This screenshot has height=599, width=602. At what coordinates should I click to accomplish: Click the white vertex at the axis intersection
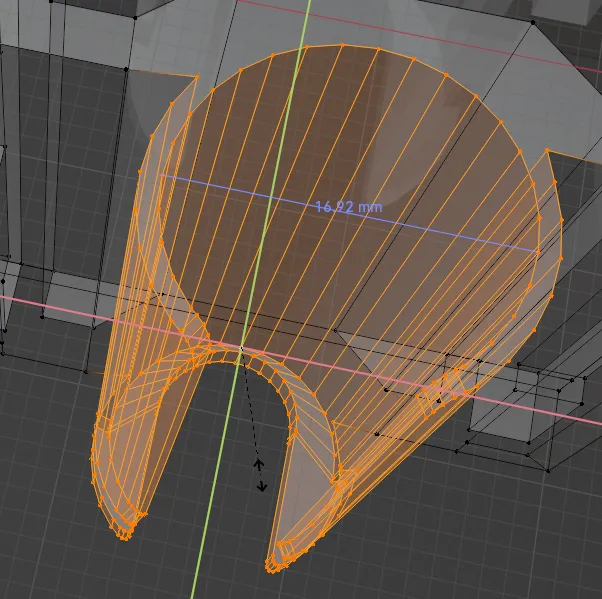(x=241, y=348)
